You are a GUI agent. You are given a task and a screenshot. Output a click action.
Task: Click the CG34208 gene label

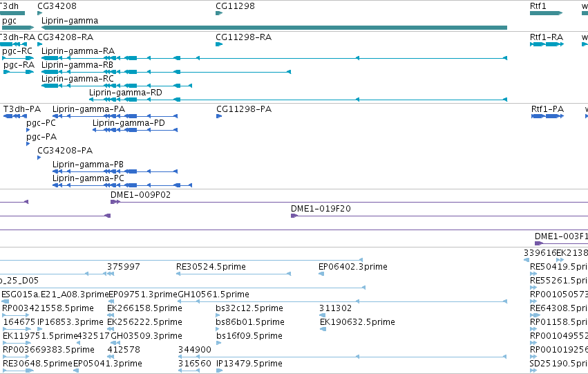tap(57, 6)
